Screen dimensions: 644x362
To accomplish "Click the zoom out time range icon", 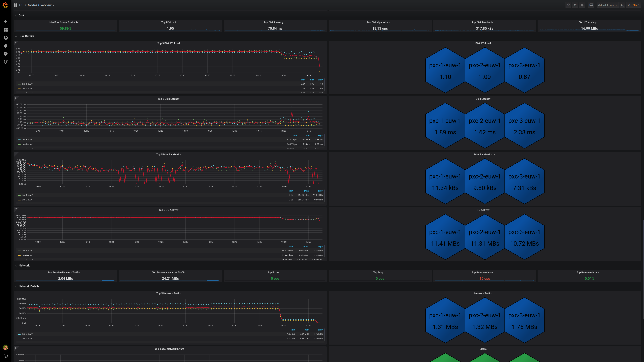I will (x=622, y=5).
